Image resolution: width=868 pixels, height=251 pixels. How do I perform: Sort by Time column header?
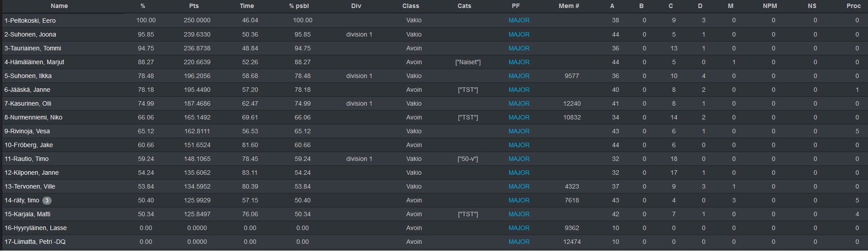tap(247, 6)
